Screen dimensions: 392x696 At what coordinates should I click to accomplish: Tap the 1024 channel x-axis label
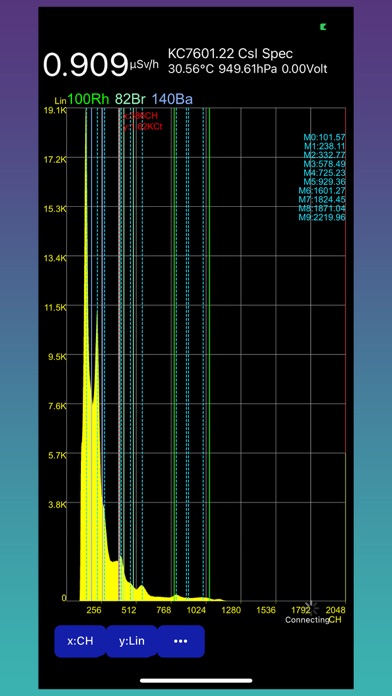tap(197, 610)
